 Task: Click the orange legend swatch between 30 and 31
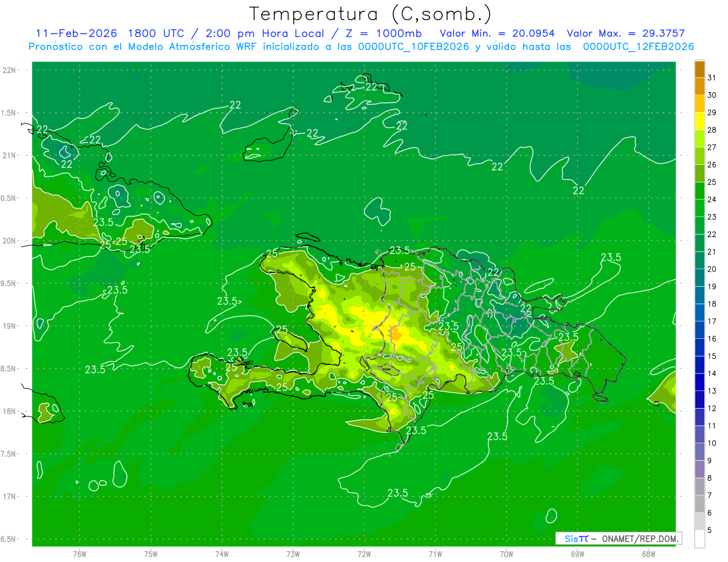pyautogui.click(x=699, y=86)
